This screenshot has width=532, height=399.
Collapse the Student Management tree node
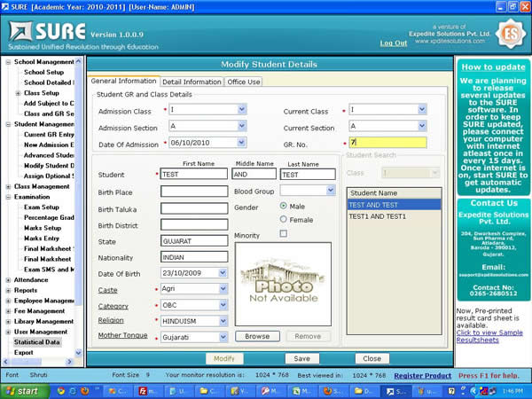9,124
